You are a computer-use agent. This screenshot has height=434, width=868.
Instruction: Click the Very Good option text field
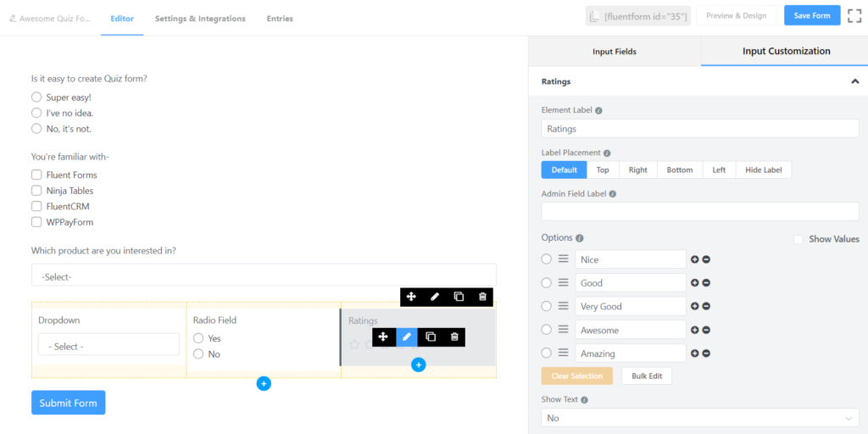[631, 306]
